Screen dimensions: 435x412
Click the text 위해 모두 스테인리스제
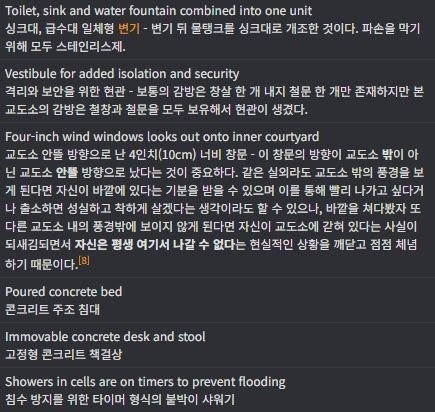[x=65, y=47]
